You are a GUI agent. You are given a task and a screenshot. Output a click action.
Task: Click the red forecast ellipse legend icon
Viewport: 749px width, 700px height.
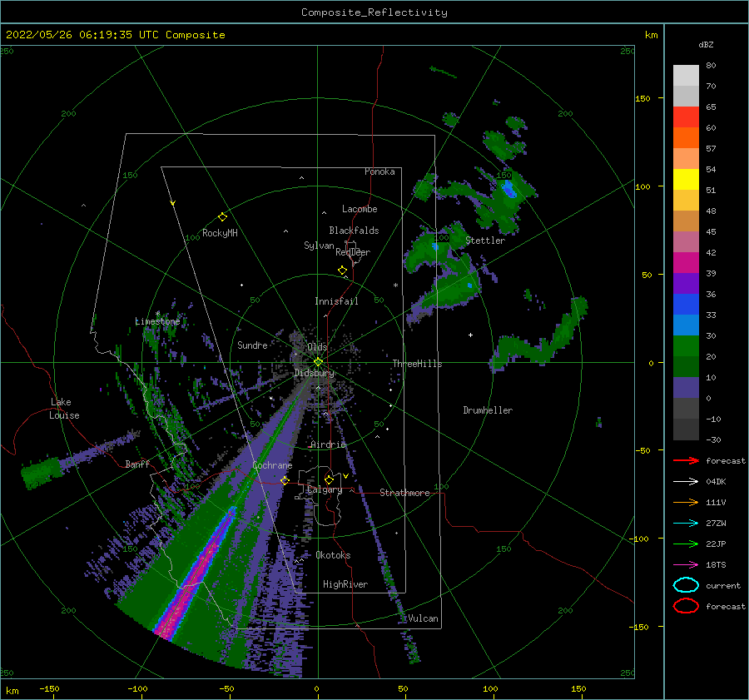(686, 606)
